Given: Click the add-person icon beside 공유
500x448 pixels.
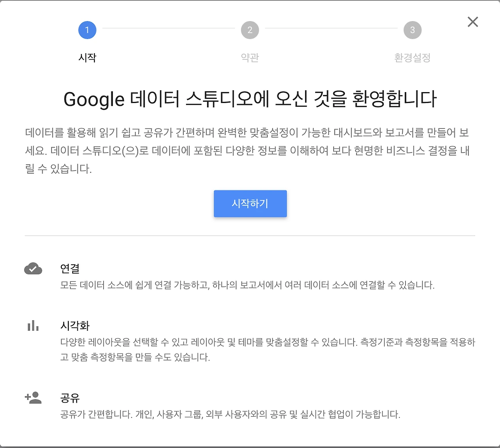Looking at the screenshot, I should coord(33,397).
